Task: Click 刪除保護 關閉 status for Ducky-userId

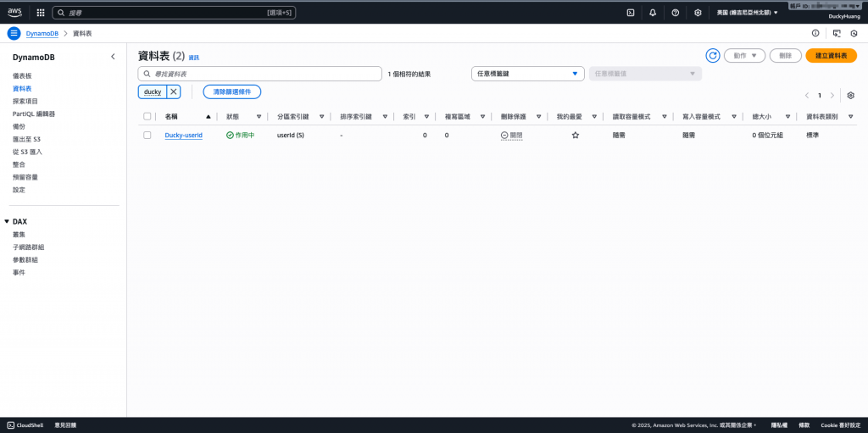Action: [x=511, y=135]
